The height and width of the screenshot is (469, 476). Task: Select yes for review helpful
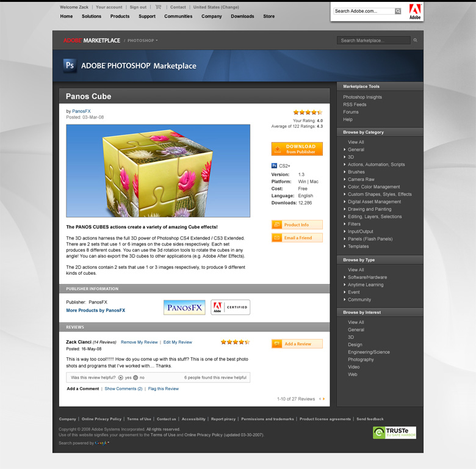(x=120, y=377)
